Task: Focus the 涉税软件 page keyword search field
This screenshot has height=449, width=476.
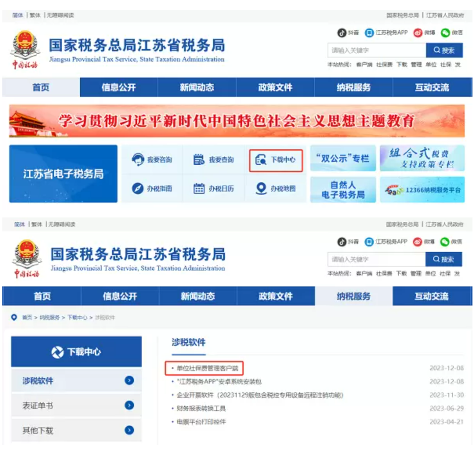Action: click(376, 259)
